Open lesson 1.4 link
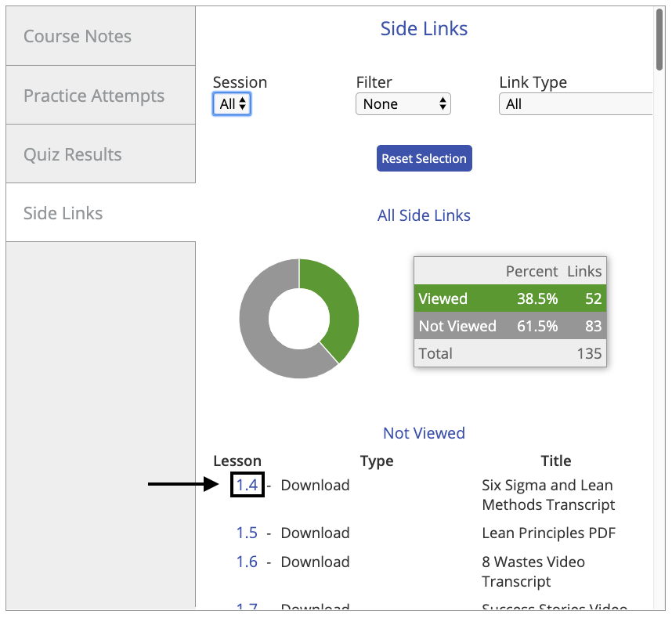The image size is (672, 618). [247, 485]
